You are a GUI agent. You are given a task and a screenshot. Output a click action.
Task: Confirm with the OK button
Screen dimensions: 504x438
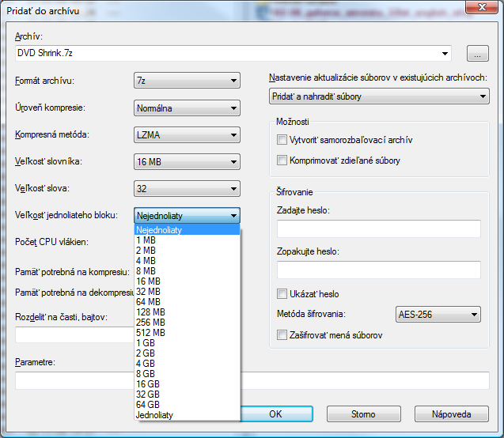[x=276, y=414]
